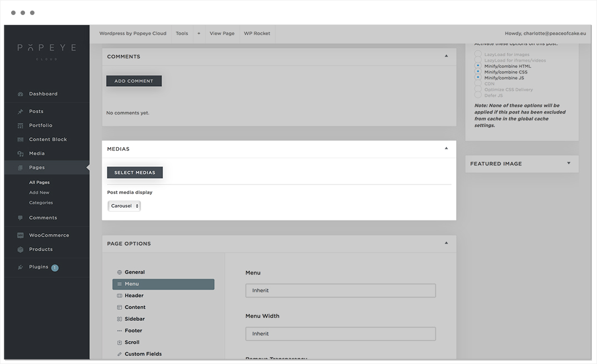The image size is (597, 364).
Task: Click the plus icon in top bar
Action: click(x=199, y=33)
